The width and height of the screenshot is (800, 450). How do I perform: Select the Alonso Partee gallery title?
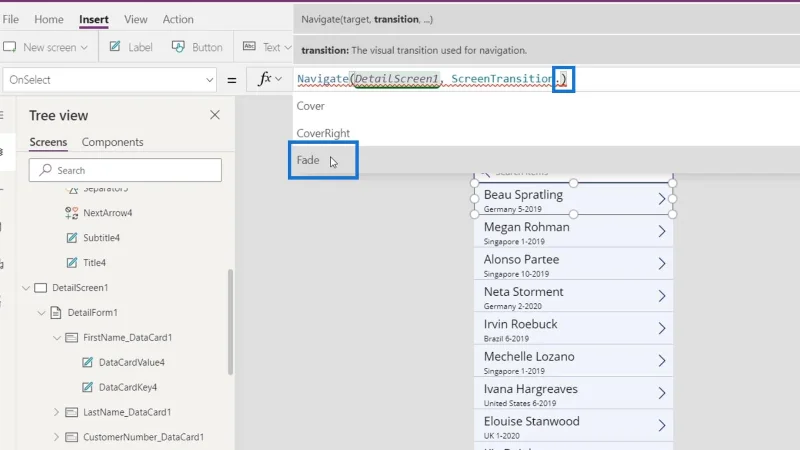click(521, 259)
